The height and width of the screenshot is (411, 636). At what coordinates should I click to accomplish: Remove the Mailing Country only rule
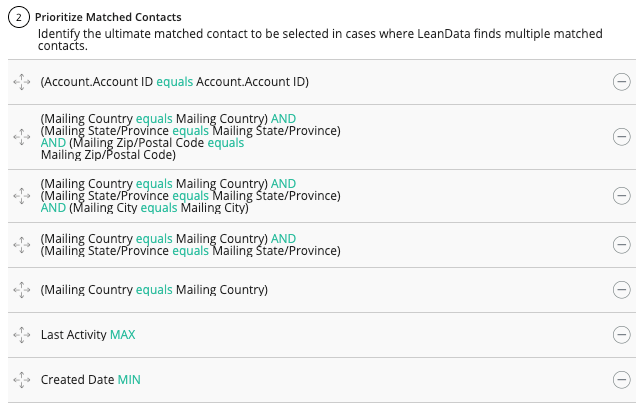pyautogui.click(x=621, y=290)
